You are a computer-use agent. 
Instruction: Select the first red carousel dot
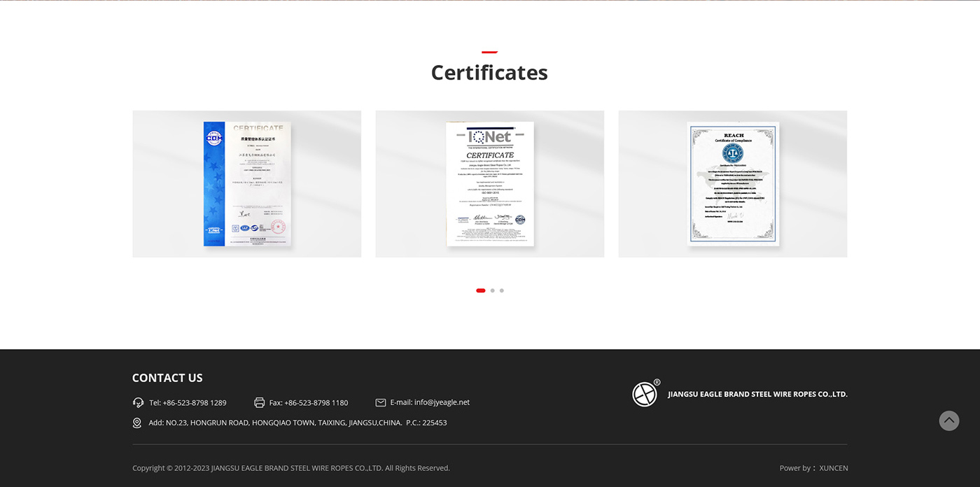[x=481, y=290]
